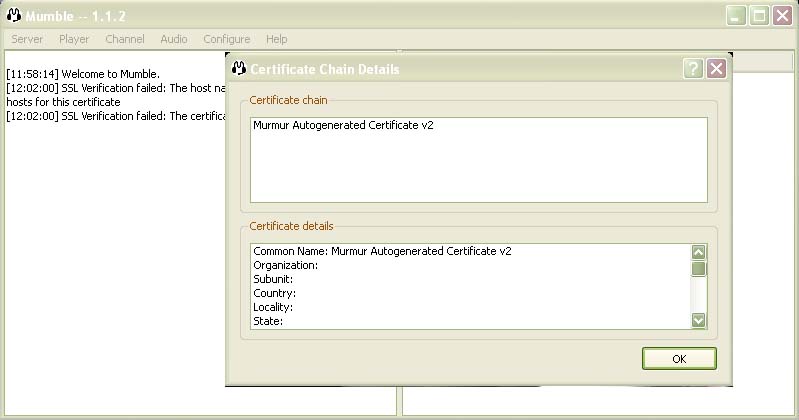This screenshot has width=799, height=420.
Task: Click the second SSL Verification failed log entry
Action: click(x=116, y=116)
